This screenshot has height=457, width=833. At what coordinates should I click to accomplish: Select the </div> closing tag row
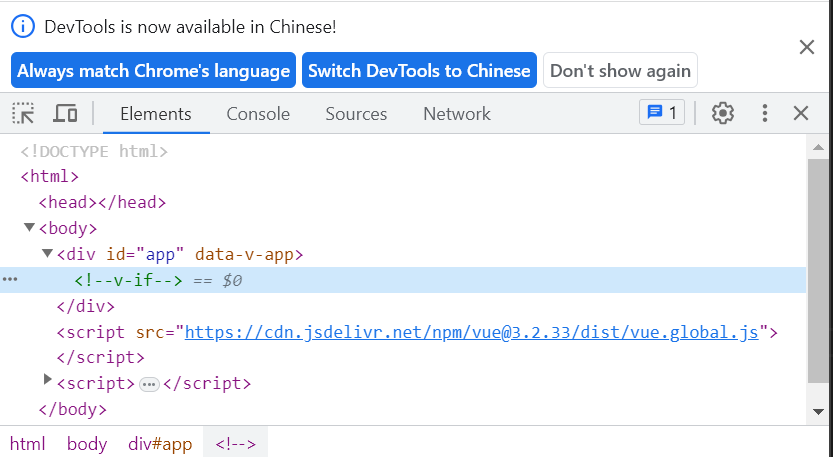pos(86,307)
